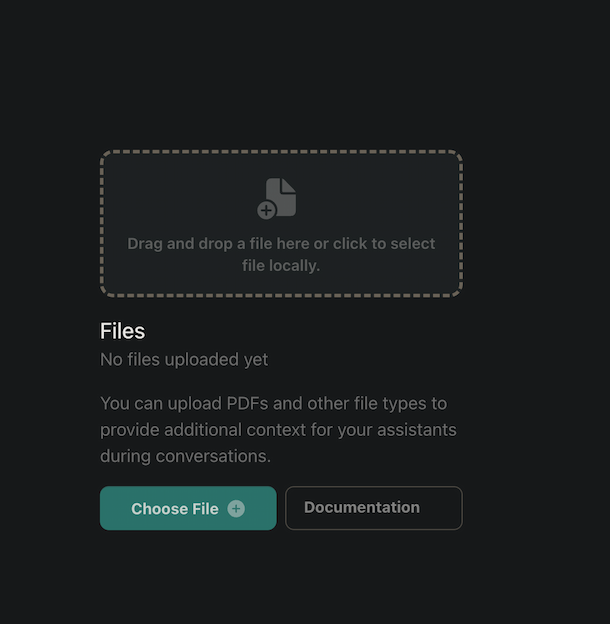Image resolution: width=610 pixels, height=624 pixels.
Task: Open the Documentation button
Action: tap(374, 508)
